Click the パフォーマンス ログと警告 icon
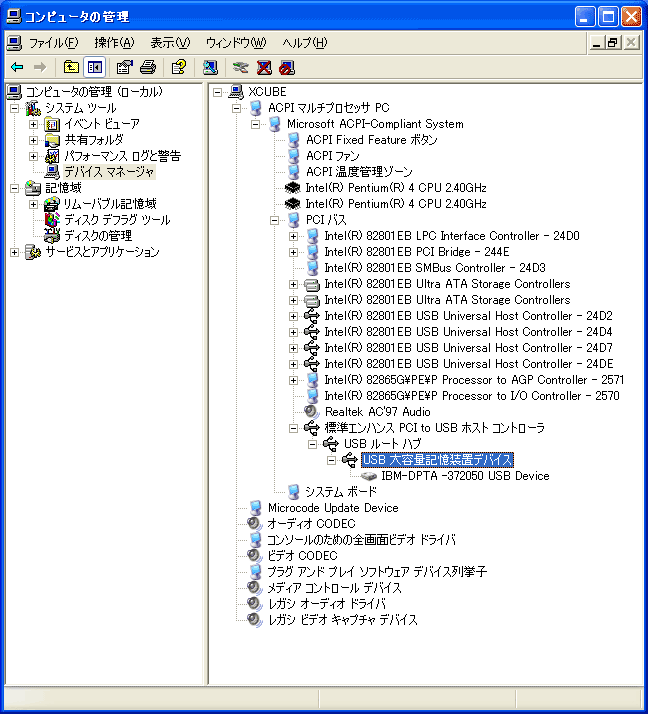The height and width of the screenshot is (714, 648). click(x=52, y=156)
